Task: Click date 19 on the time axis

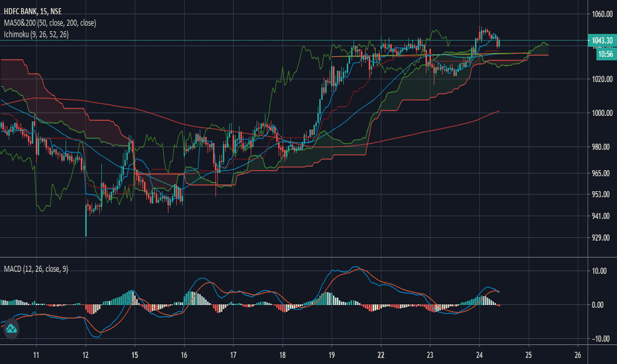Action: 332,355
